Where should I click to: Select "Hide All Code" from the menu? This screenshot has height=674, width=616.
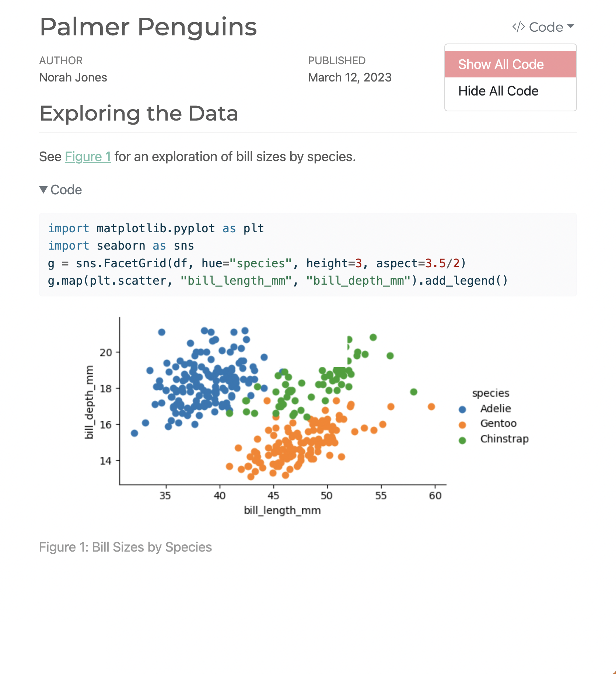[498, 91]
